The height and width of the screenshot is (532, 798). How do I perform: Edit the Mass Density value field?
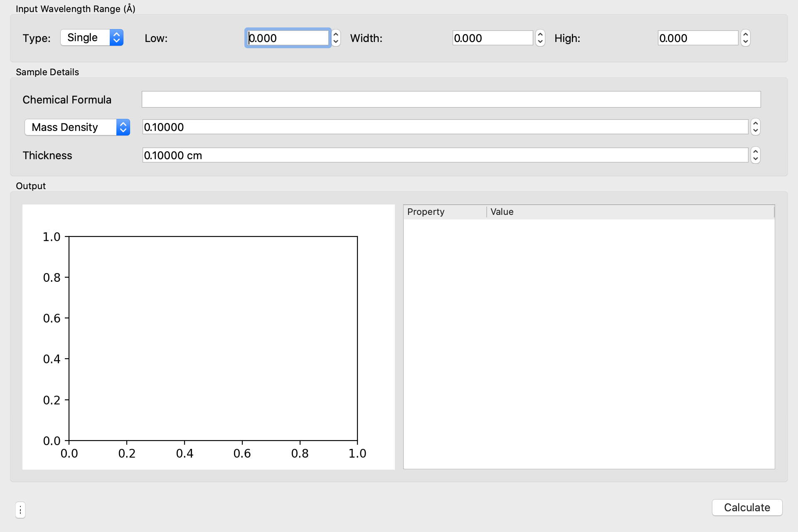pos(445,127)
